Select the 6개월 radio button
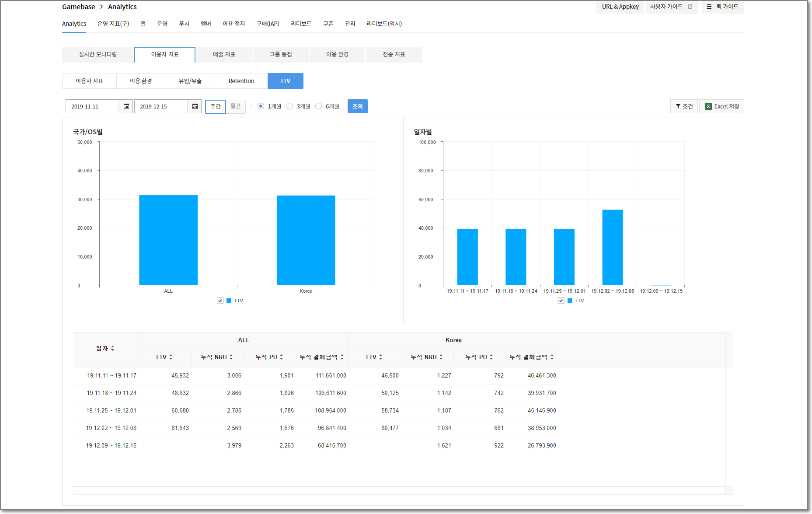Viewport: 812px width, 514px height. [318, 106]
